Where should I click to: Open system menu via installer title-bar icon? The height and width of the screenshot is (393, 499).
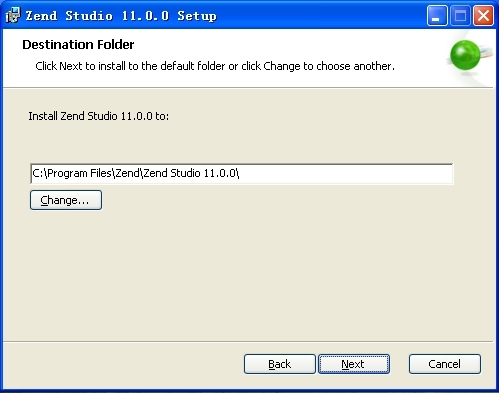[13, 16]
